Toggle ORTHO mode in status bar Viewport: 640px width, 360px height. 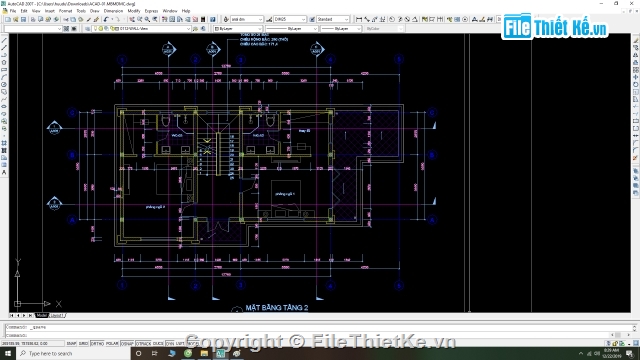pyautogui.click(x=97, y=344)
